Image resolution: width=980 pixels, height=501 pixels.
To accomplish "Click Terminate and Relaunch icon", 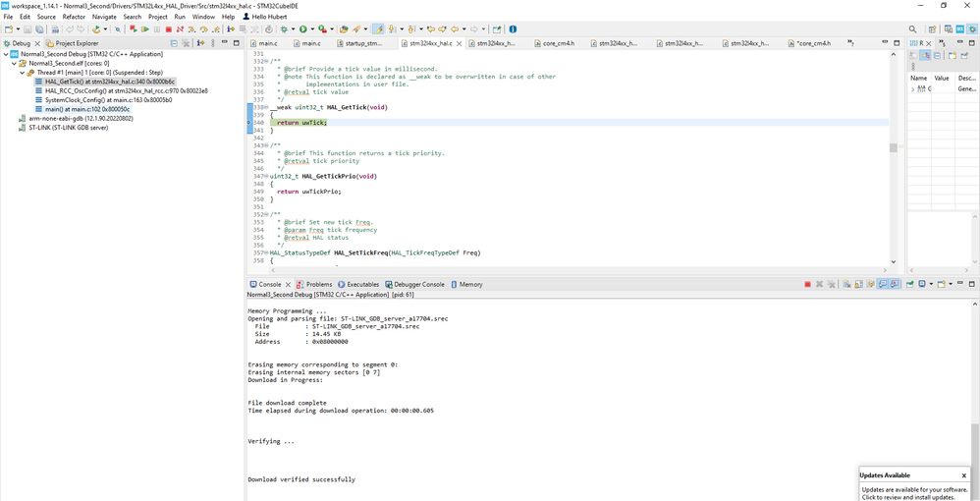I will (x=134, y=28).
